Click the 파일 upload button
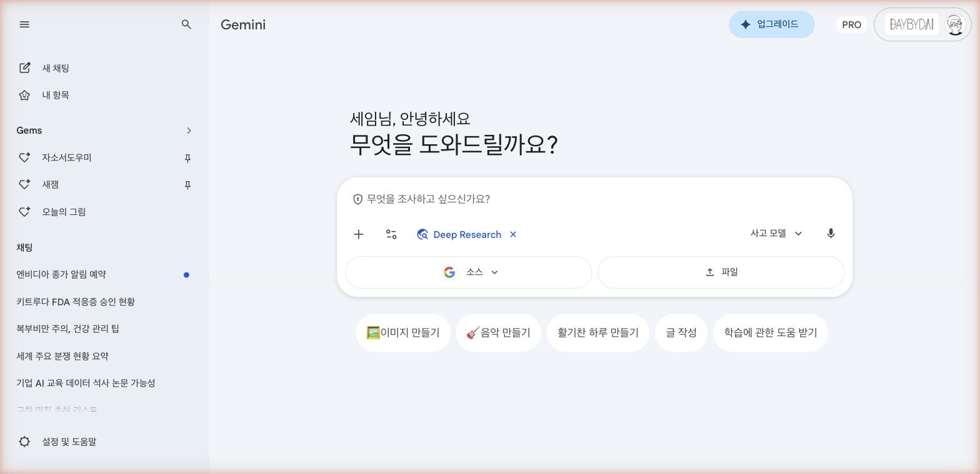Image resolution: width=980 pixels, height=474 pixels. tap(721, 272)
